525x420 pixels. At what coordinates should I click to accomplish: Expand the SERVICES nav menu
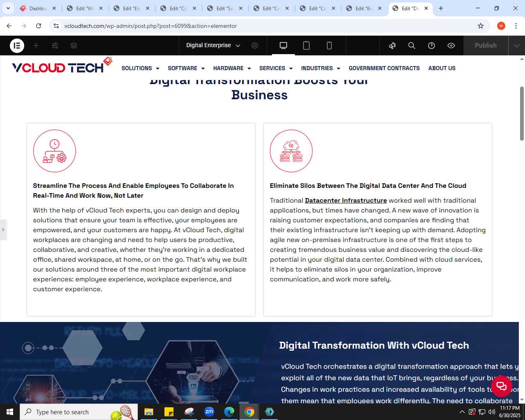pos(276,68)
